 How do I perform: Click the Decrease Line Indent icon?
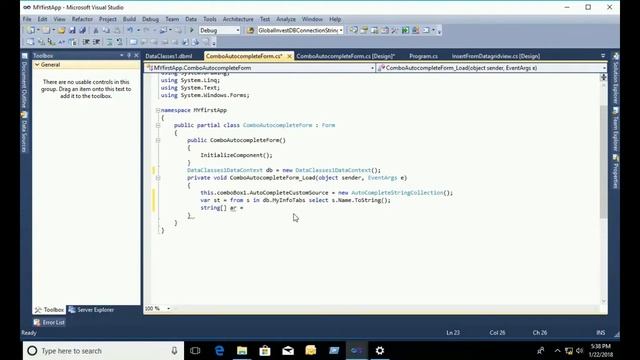tap(86, 42)
